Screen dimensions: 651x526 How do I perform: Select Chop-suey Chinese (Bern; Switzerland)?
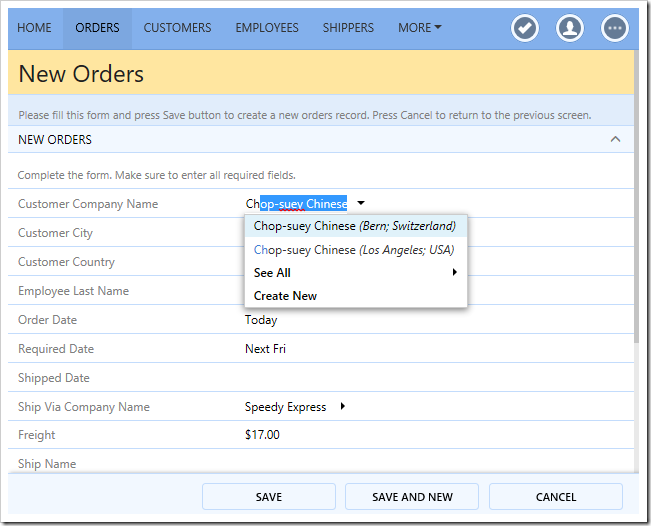pos(356,226)
